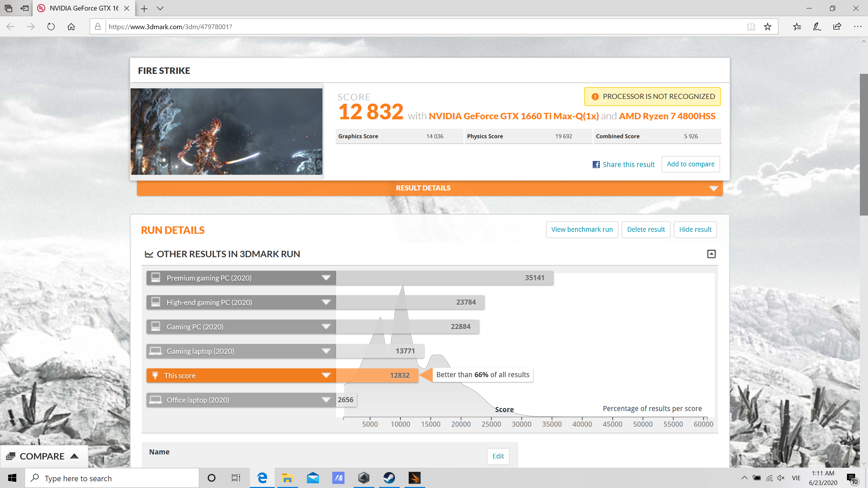Open Microsoft Edge in taskbar
The height and width of the screenshot is (488, 868).
[x=262, y=478]
